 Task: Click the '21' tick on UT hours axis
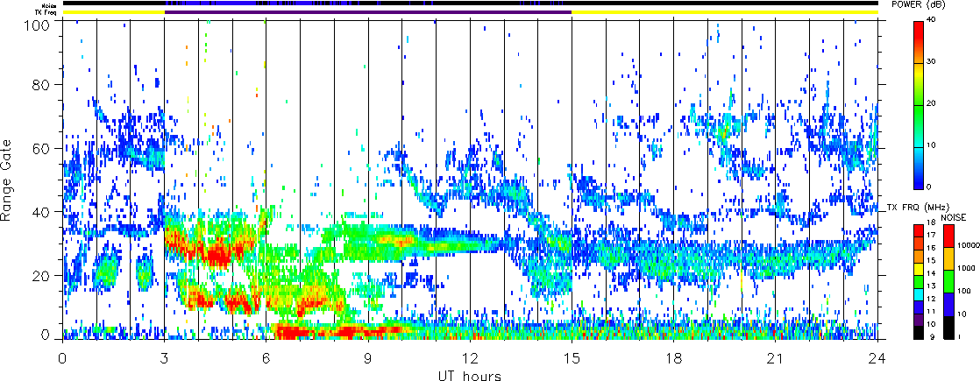[776, 359]
